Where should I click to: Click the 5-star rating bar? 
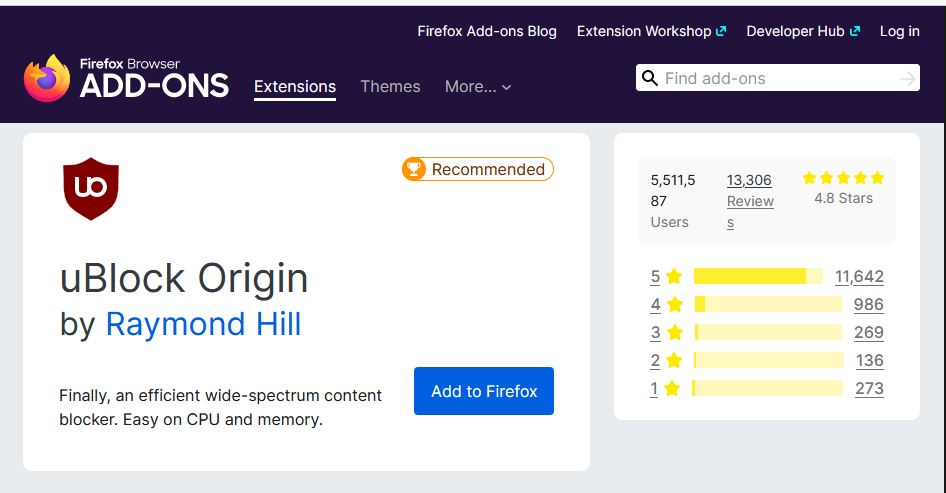click(758, 277)
